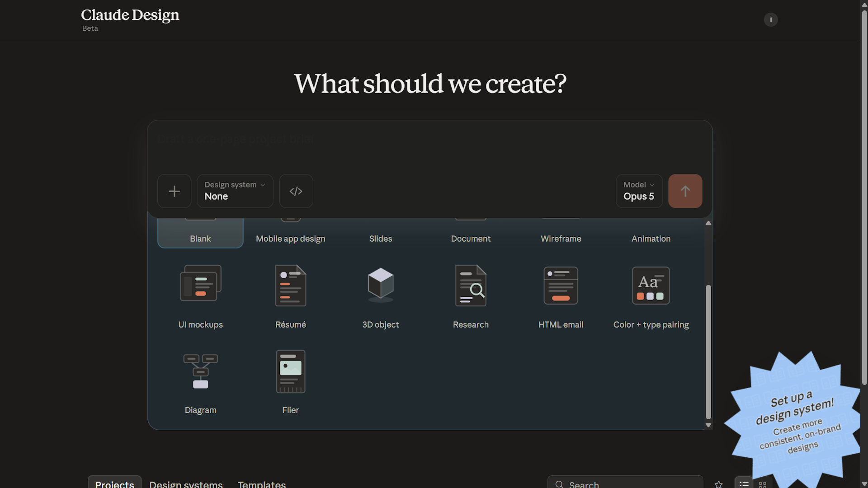Screen dimensions: 868x488
Task: Click the page vertical scrollbar thumb
Action: (864, 197)
